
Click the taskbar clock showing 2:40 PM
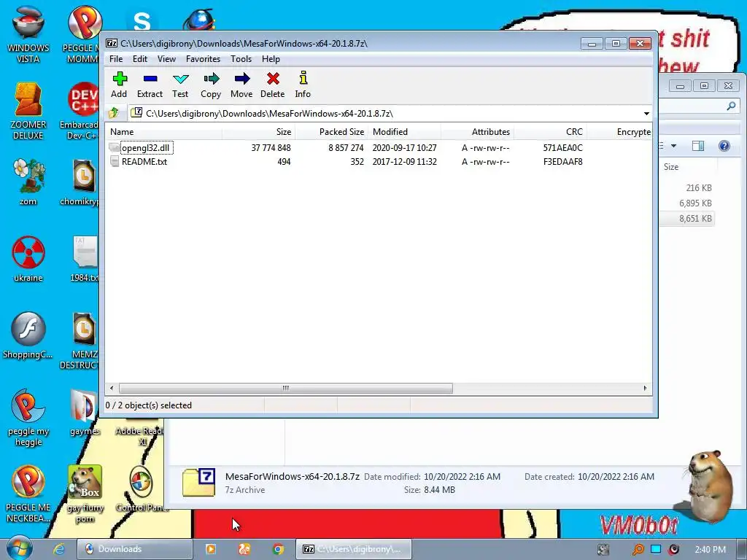pos(710,550)
